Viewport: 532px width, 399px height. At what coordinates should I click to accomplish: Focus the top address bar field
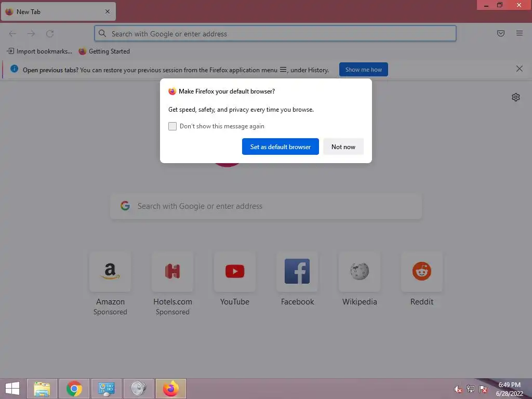click(275, 34)
